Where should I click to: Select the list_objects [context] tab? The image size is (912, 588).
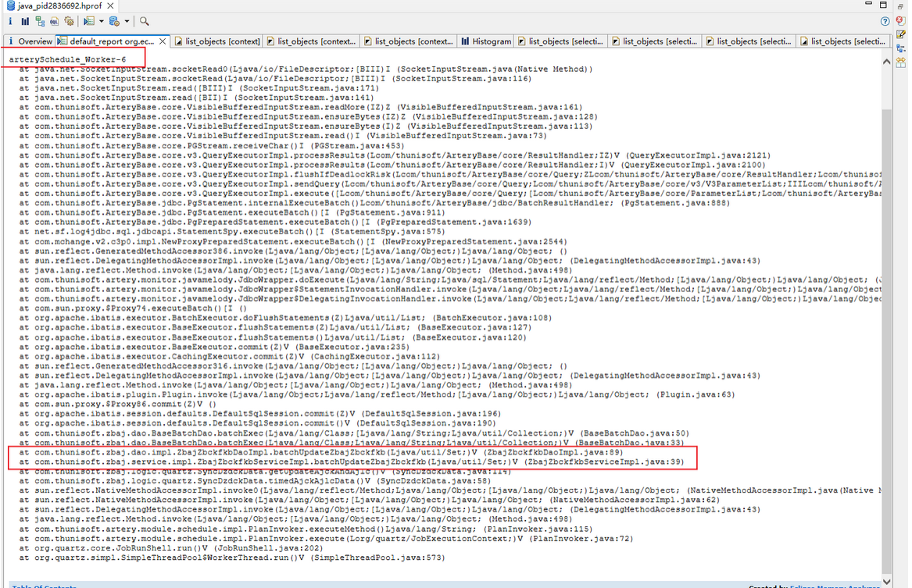point(216,41)
